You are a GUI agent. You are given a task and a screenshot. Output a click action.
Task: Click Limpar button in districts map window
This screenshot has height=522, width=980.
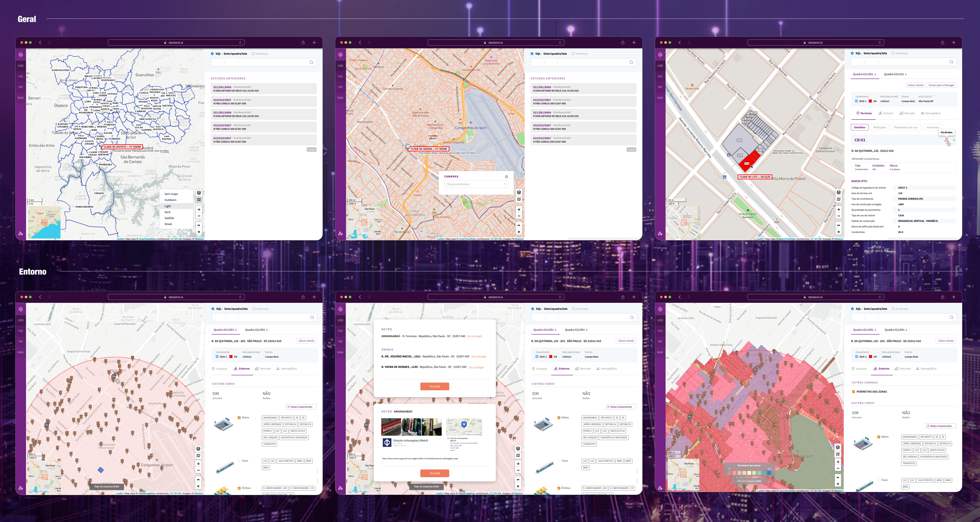tap(312, 149)
